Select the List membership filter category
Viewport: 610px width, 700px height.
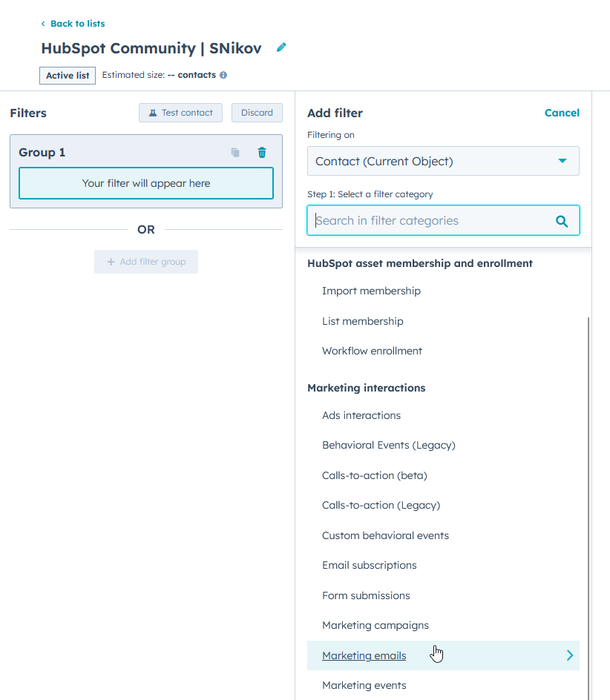362,321
